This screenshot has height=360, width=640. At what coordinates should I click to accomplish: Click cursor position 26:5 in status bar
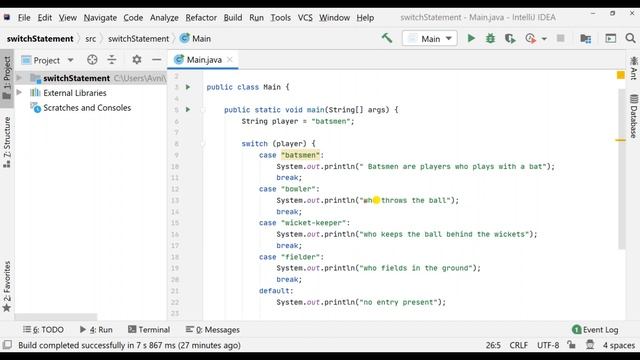[x=493, y=345]
